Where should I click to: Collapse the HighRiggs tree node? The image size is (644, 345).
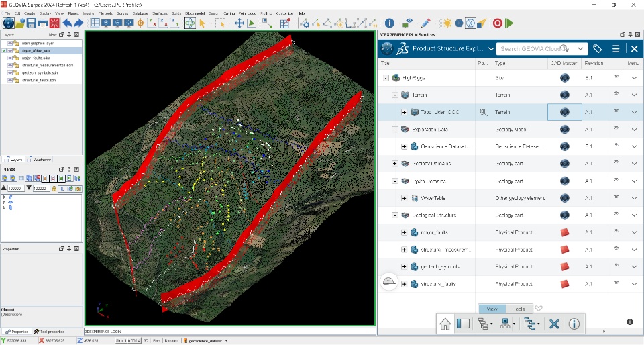(386, 78)
